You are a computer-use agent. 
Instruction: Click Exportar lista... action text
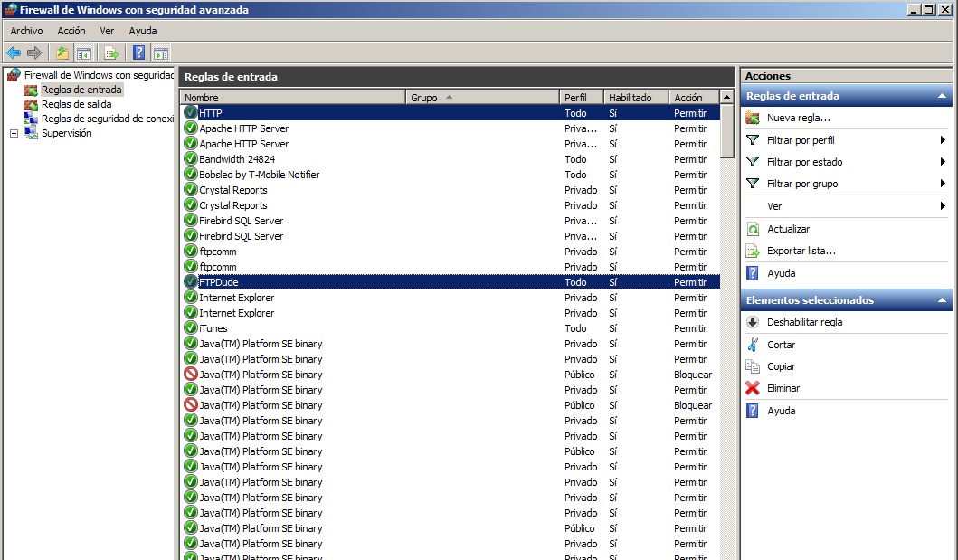801,251
